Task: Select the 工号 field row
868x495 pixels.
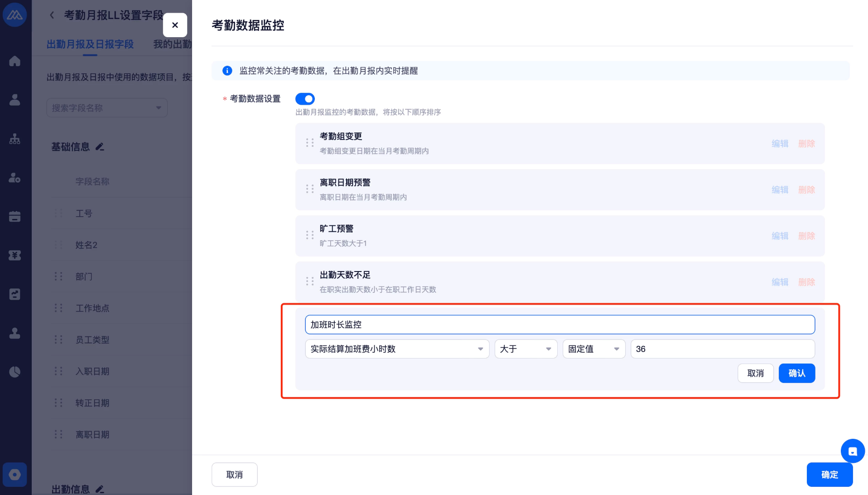Action: tap(121, 213)
